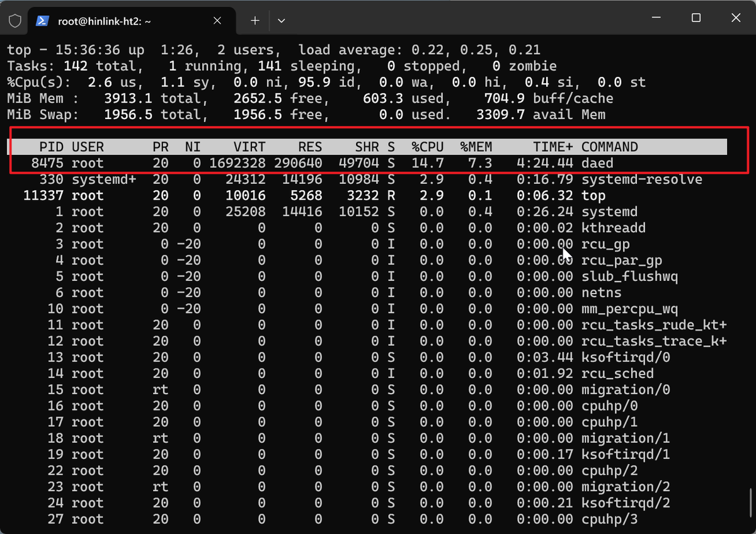Click the 4:24.44 time value
Screen dimensions: 756x534
[545, 163]
